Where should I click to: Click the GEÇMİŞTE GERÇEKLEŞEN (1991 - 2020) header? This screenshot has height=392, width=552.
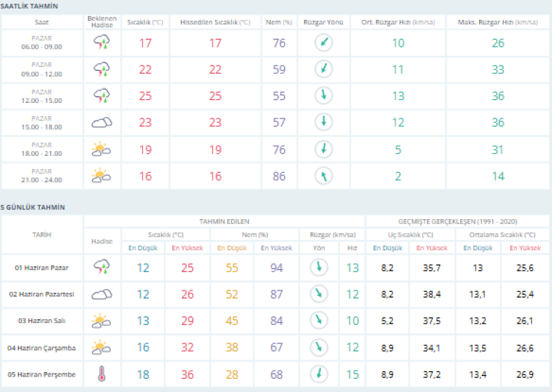pyautogui.click(x=456, y=221)
